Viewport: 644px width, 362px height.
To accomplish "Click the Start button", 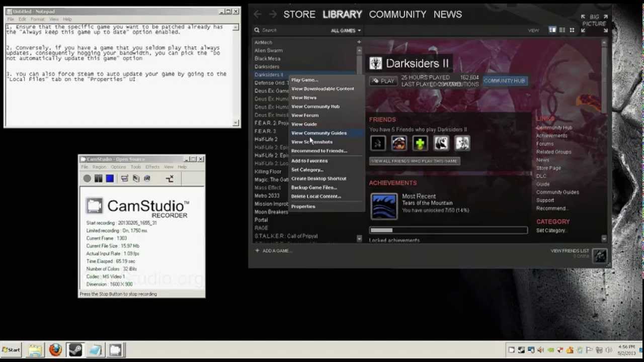I will pos(11,350).
